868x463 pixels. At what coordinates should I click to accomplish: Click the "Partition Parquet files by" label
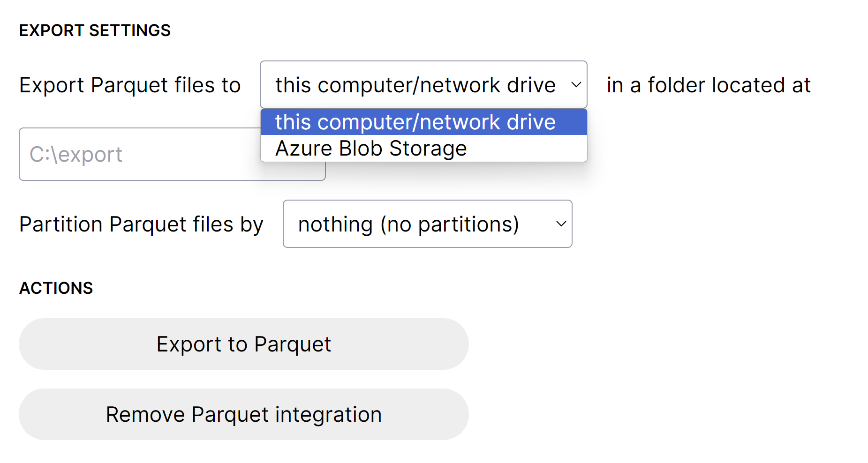point(141,224)
